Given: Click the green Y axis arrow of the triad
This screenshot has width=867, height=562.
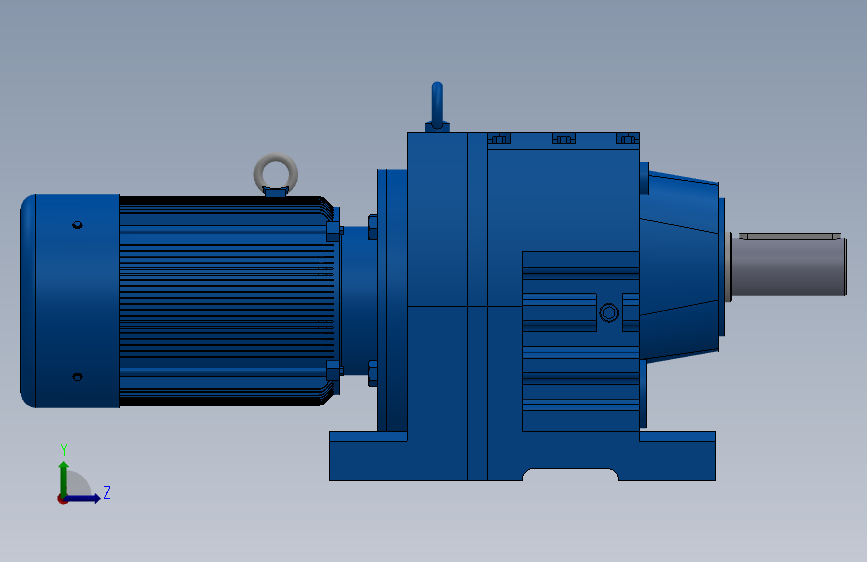Looking at the screenshot, I should 64,479.
